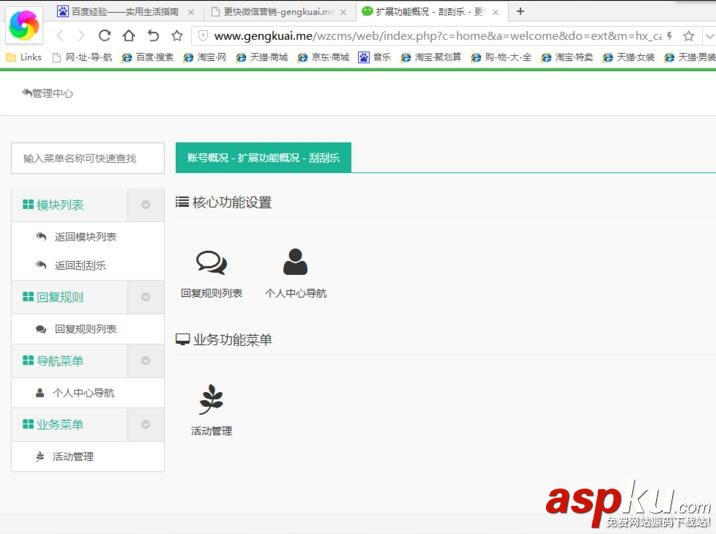Bookmark page with star inside address bar
716x534 pixels.
point(689,36)
